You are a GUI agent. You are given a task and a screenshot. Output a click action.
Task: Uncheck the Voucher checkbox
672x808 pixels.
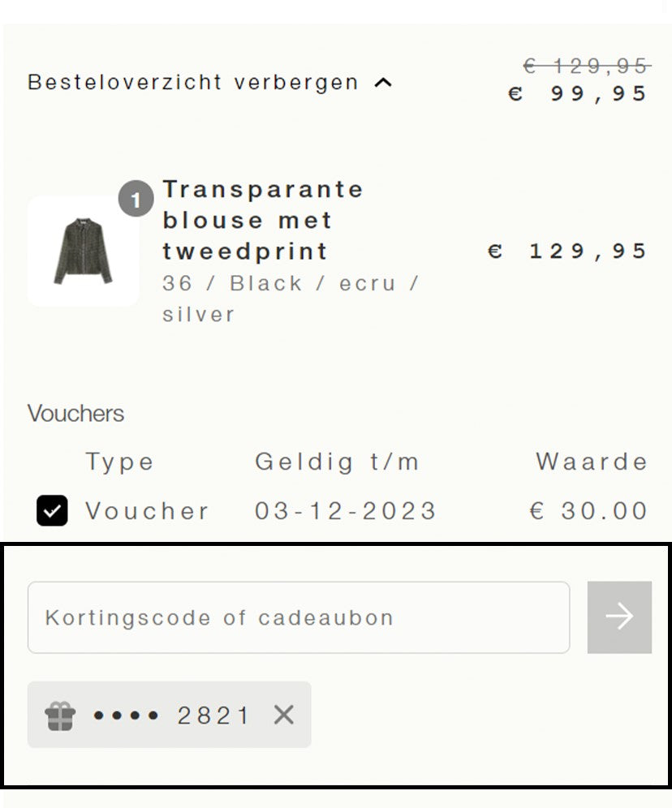pyautogui.click(x=52, y=511)
